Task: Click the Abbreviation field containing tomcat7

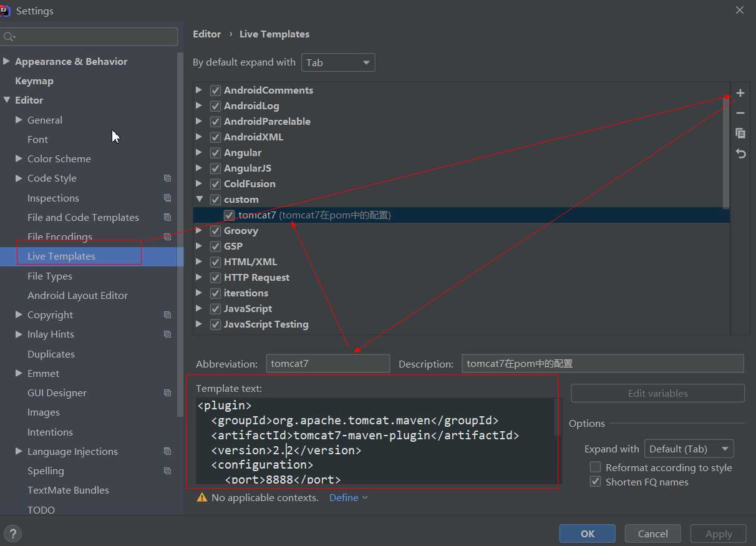Action: tap(328, 364)
